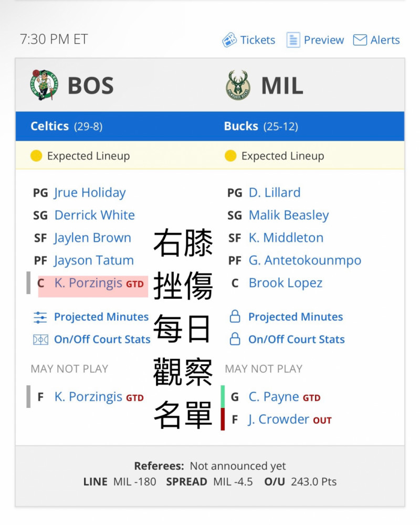Open Derrick White player page

94,215
